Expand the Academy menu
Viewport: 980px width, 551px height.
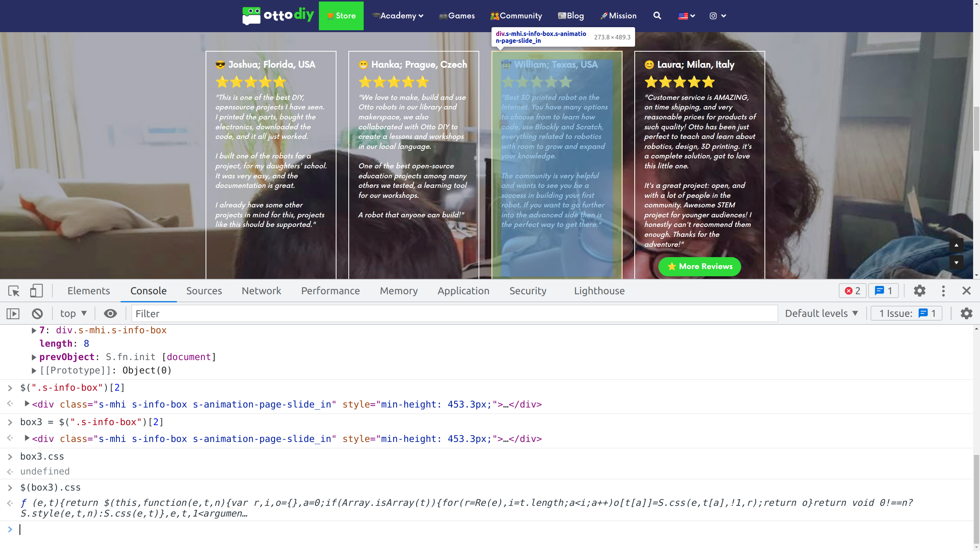point(398,16)
